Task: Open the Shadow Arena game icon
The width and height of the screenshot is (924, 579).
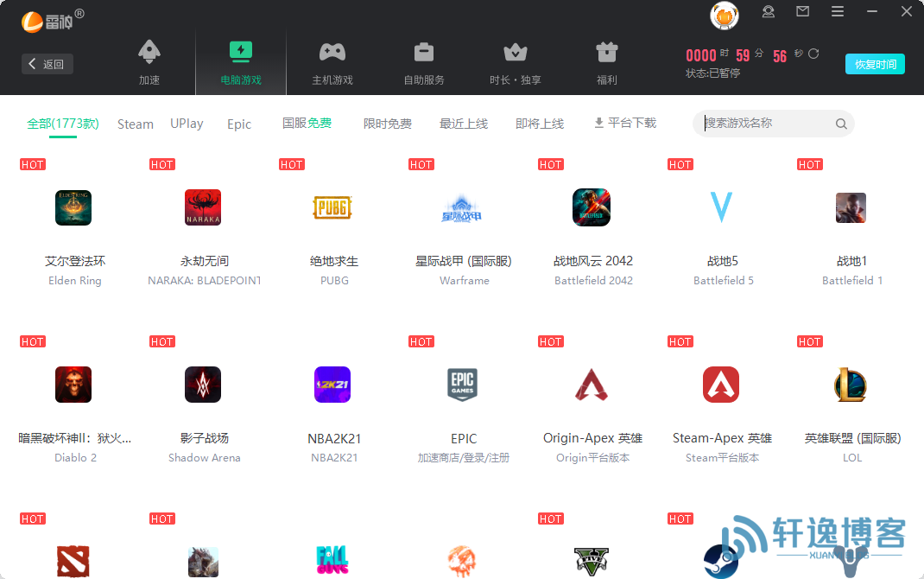Action: click(203, 385)
